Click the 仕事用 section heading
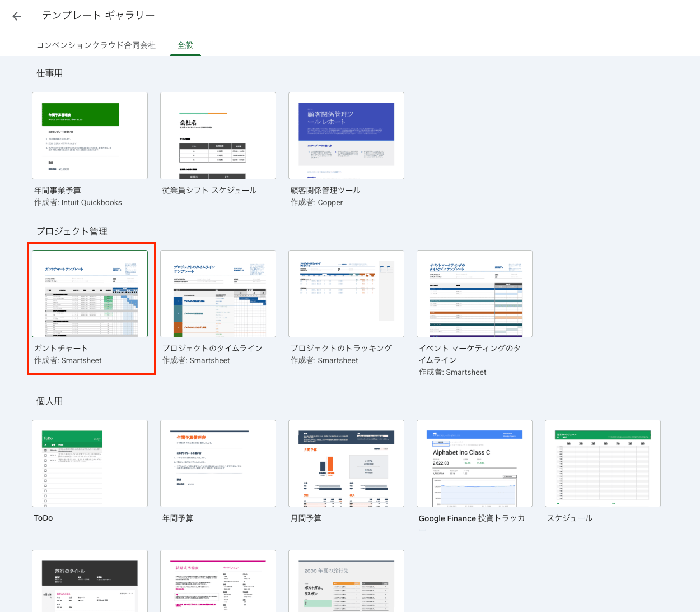 (49, 73)
